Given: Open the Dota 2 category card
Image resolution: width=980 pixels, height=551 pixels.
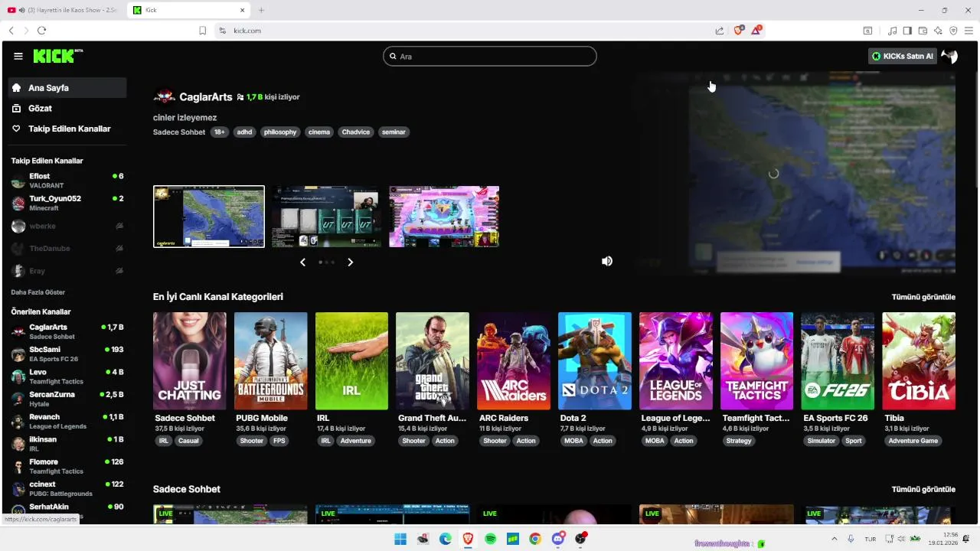Looking at the screenshot, I should click(x=595, y=361).
